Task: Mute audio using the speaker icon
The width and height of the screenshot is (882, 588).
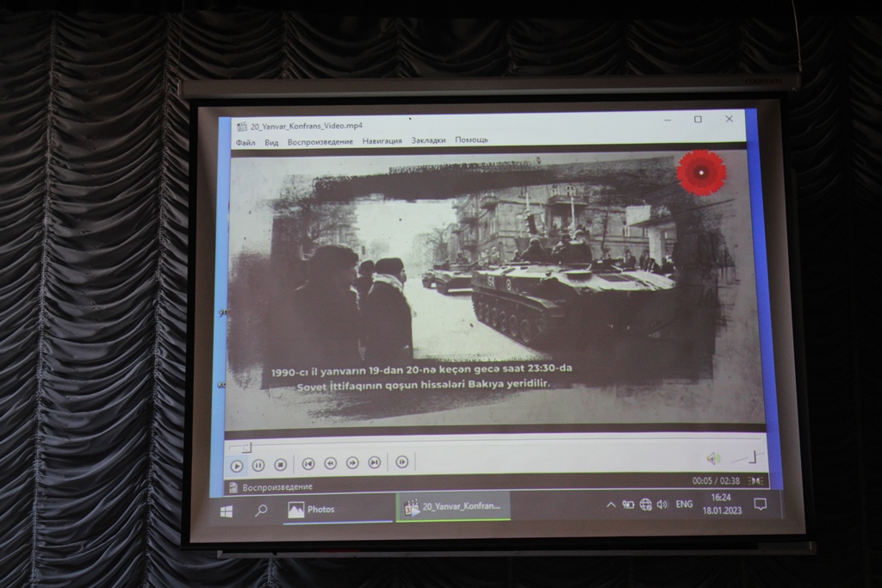Action: [713, 458]
